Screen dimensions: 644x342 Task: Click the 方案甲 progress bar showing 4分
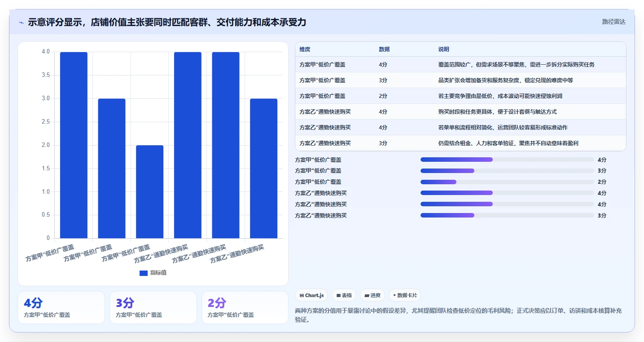[x=507, y=160]
